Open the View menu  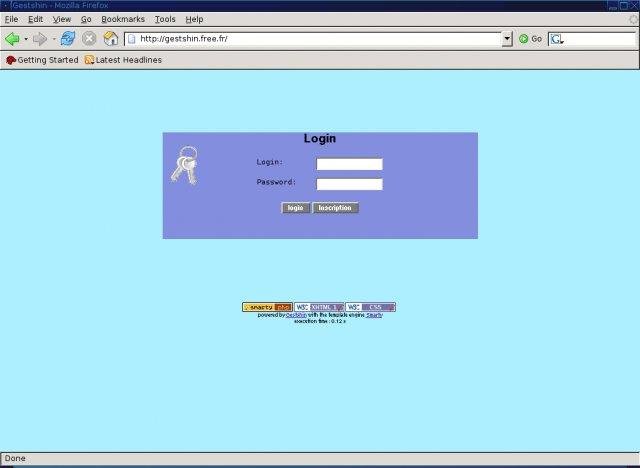62,19
